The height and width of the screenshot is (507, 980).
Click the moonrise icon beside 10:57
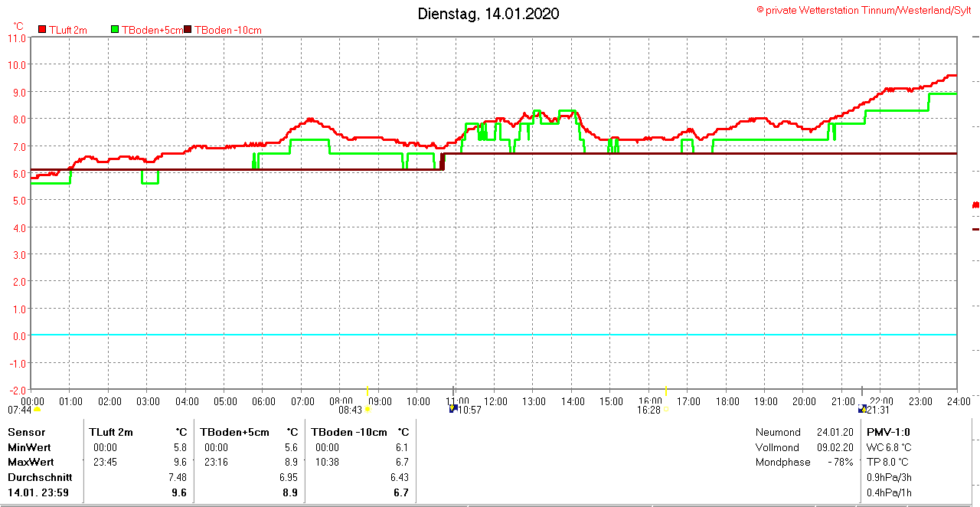453,409
